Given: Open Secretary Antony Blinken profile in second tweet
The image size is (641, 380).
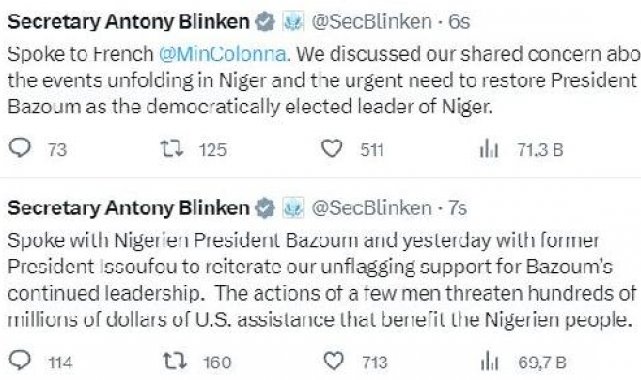Looking at the screenshot, I should pyautogui.click(x=128, y=208).
